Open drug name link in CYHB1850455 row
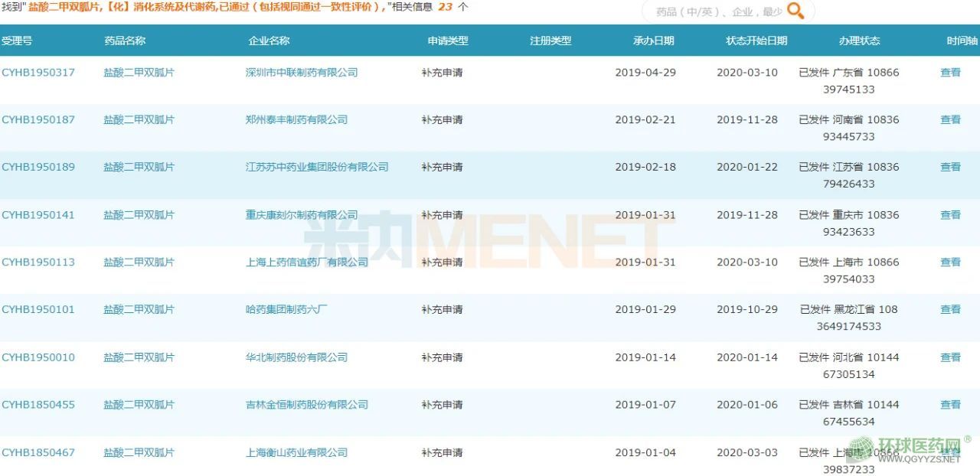 (139, 405)
